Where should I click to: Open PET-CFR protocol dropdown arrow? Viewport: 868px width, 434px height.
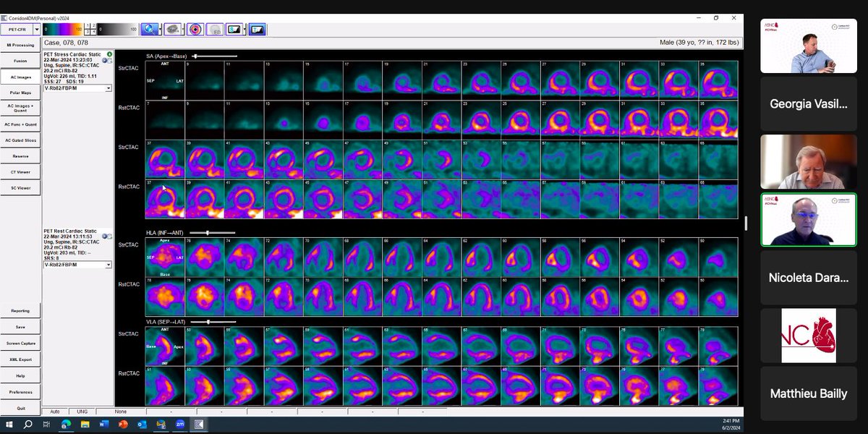(x=36, y=30)
